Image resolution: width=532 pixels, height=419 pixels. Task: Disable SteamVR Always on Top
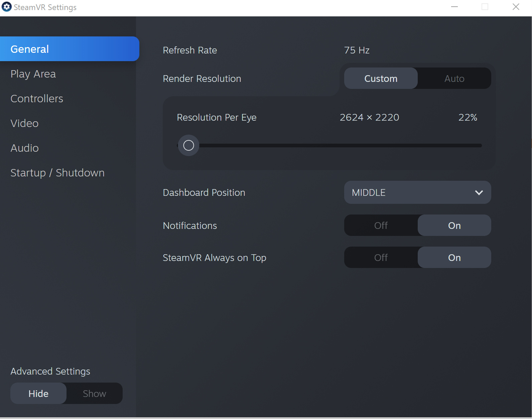coord(381,258)
